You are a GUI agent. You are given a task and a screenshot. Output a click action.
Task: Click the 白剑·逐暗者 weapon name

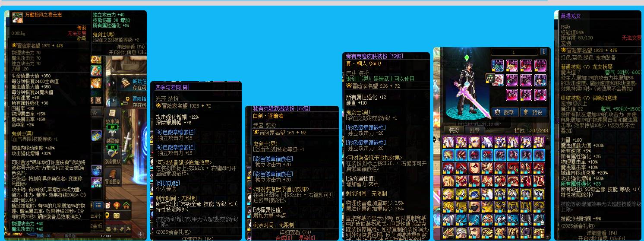[x=268, y=116]
